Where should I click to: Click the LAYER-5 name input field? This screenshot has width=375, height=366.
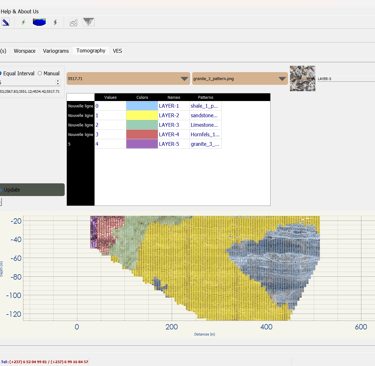(x=346, y=79)
